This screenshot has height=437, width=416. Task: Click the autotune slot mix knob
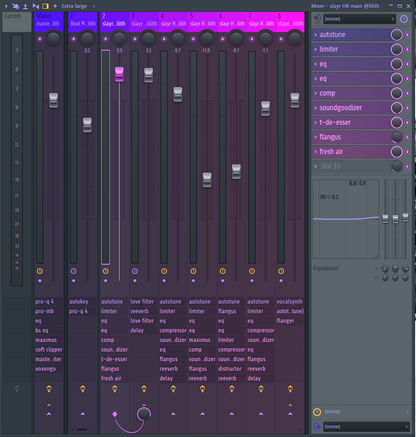[x=397, y=35]
